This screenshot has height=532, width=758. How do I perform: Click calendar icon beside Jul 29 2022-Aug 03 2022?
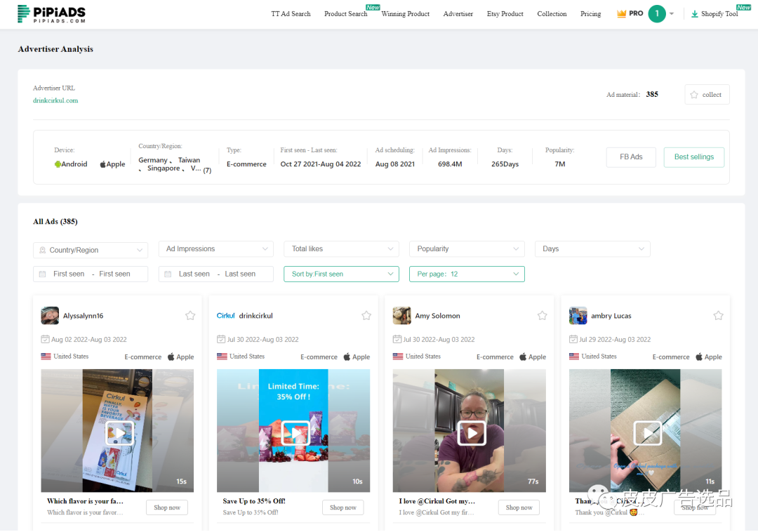(x=573, y=339)
